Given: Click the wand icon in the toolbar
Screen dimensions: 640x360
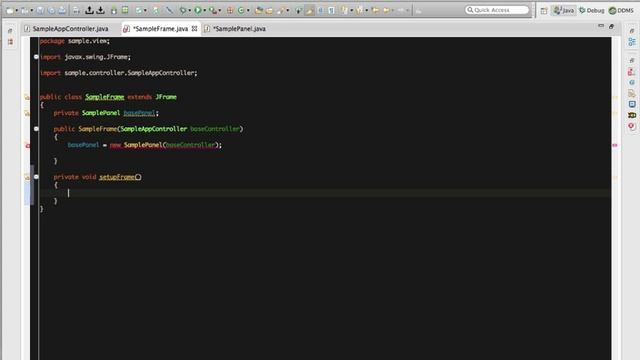Looking at the screenshot, I should pos(169,11).
